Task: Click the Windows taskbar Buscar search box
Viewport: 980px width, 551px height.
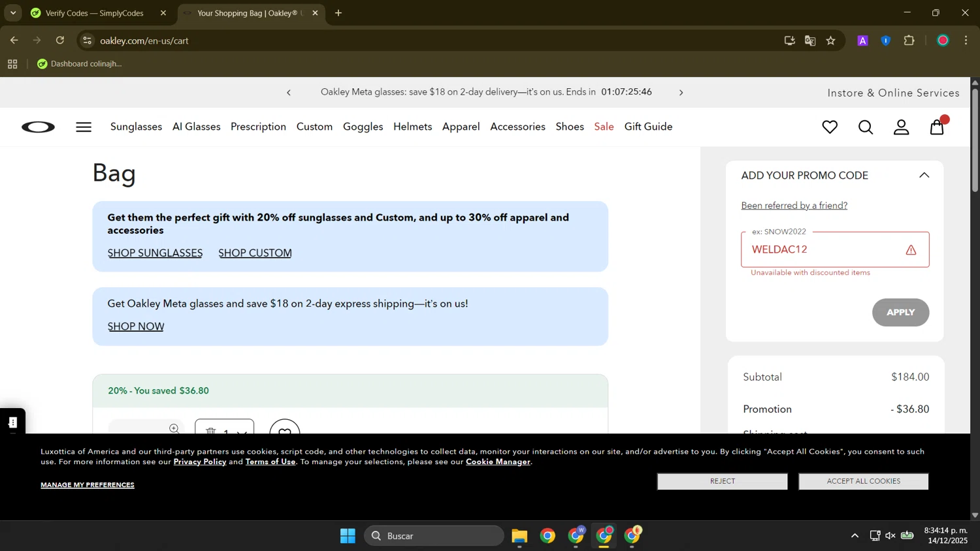Action: (434, 536)
